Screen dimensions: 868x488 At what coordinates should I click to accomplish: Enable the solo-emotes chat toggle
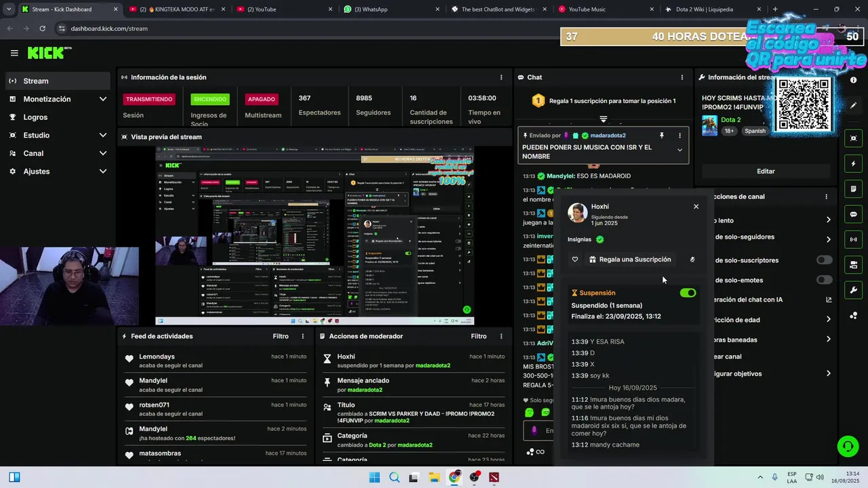pyautogui.click(x=824, y=280)
